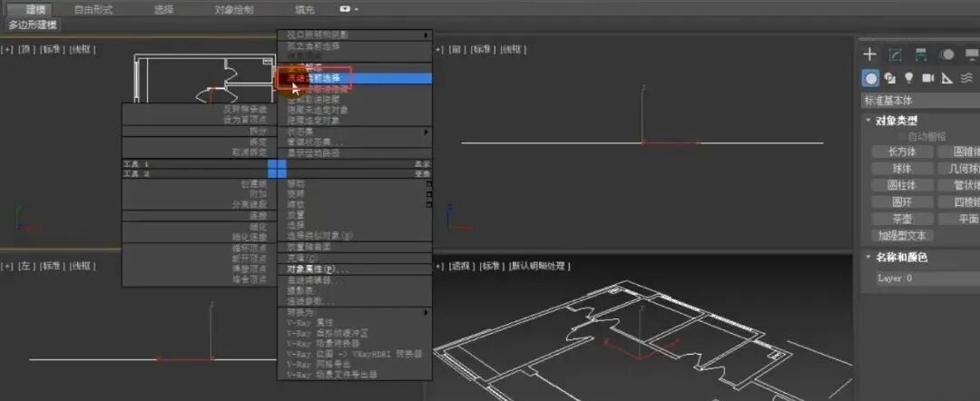The height and width of the screenshot is (401, 980).
Task: Switch to the 对象绘制 ribbon tab
Action: (x=234, y=9)
